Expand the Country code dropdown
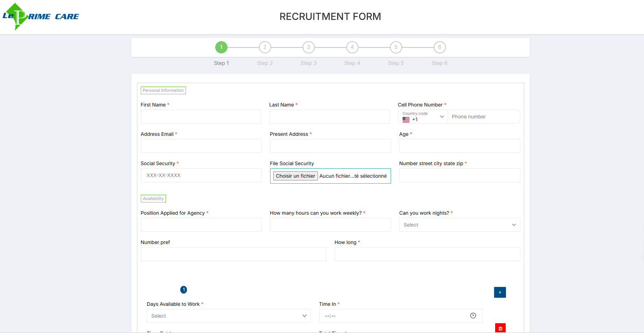Screen dimensions: 644x333 pyautogui.click(x=423, y=117)
